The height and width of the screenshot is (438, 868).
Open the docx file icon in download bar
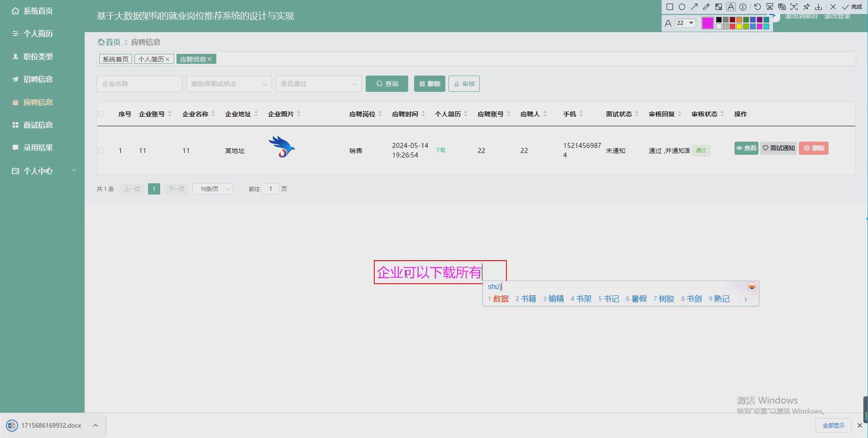12,425
